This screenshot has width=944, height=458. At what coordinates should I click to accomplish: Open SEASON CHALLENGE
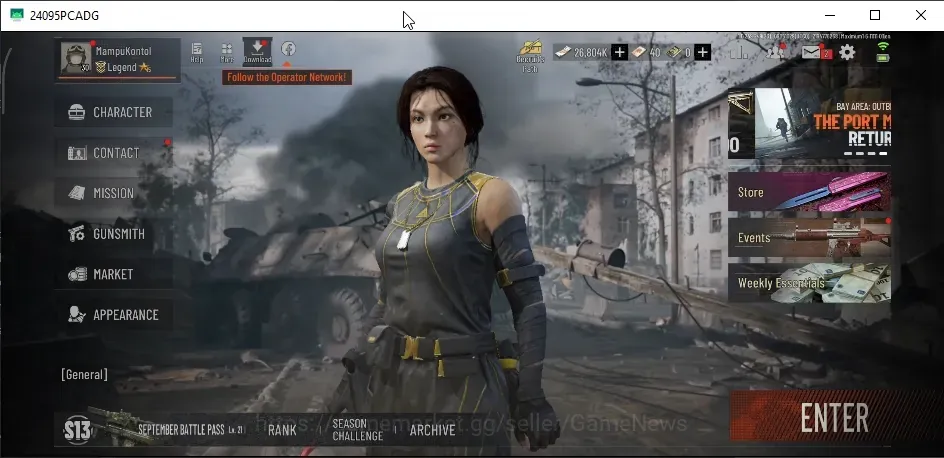pyautogui.click(x=357, y=430)
